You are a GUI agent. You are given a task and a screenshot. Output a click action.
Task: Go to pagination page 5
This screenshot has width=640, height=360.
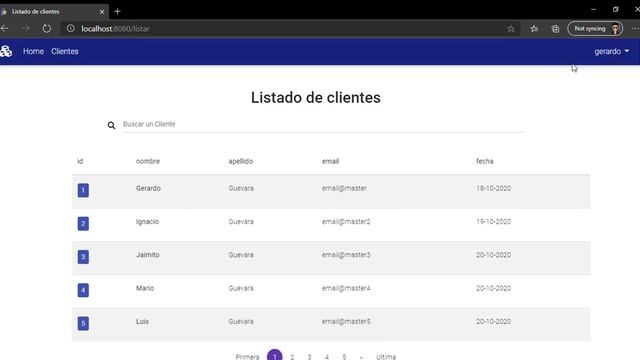point(344,357)
